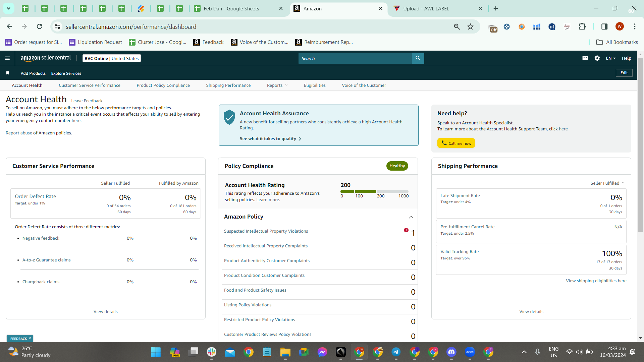Open the Chrome extensions puzzle icon
The image size is (644, 362).
[582, 26]
